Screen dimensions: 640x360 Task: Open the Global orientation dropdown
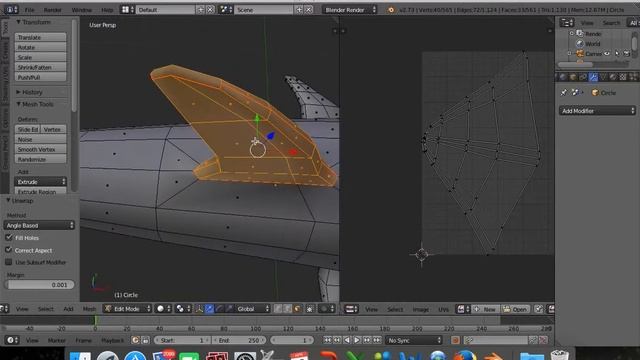tap(253, 309)
